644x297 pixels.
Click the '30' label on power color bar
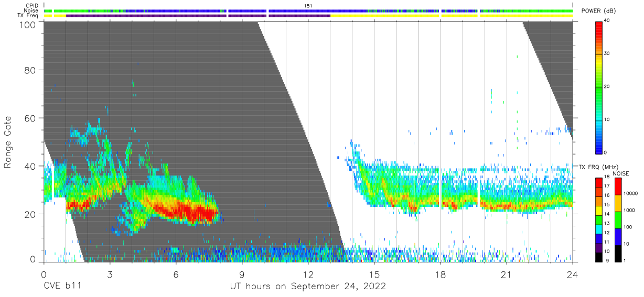pos(607,53)
